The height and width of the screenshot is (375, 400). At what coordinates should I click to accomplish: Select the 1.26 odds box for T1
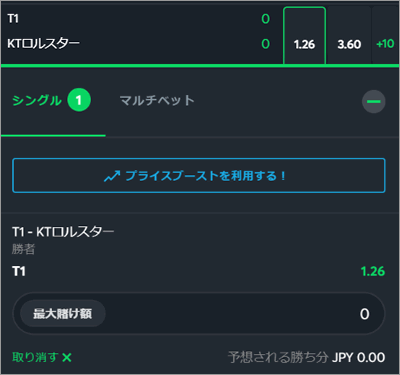click(x=304, y=36)
